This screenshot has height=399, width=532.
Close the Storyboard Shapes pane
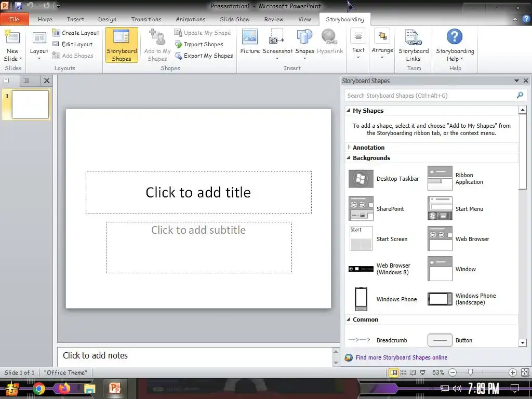click(526, 81)
